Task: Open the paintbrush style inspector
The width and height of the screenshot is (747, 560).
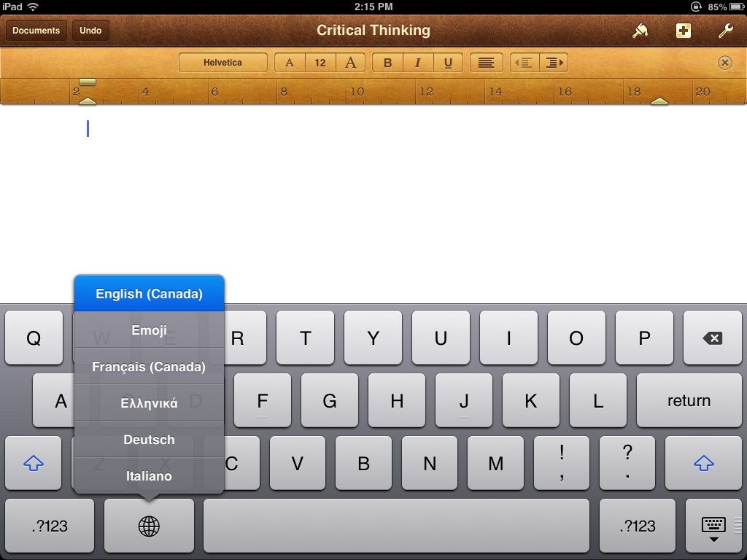Action: coord(640,31)
